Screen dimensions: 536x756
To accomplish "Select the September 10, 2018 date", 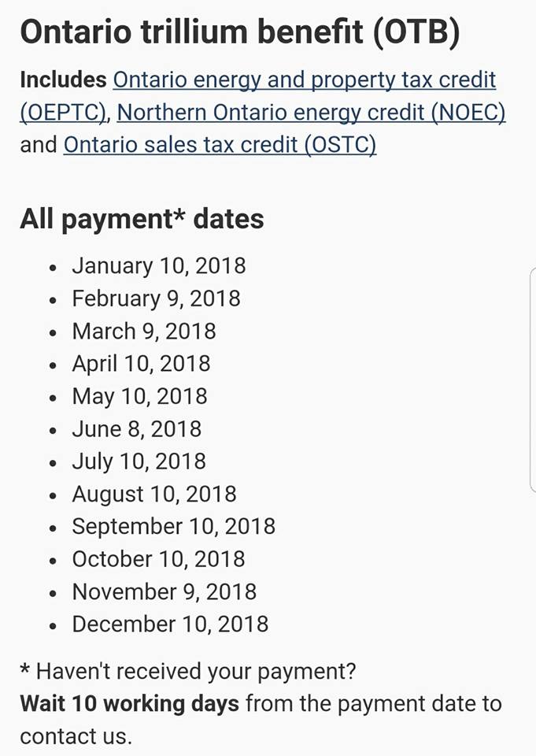I will pyautogui.click(x=173, y=527).
